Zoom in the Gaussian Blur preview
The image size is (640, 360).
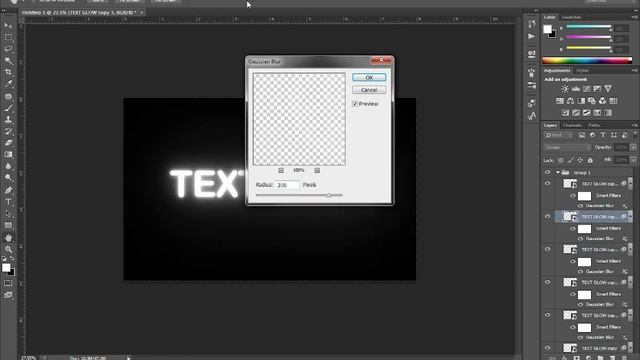tap(317, 170)
